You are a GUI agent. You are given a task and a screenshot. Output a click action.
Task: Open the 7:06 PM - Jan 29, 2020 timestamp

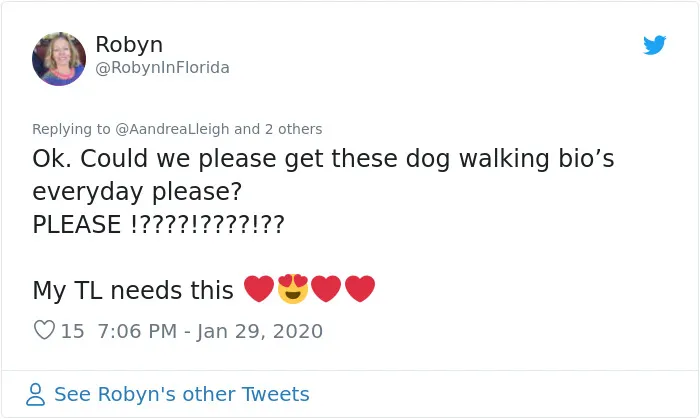(210, 331)
